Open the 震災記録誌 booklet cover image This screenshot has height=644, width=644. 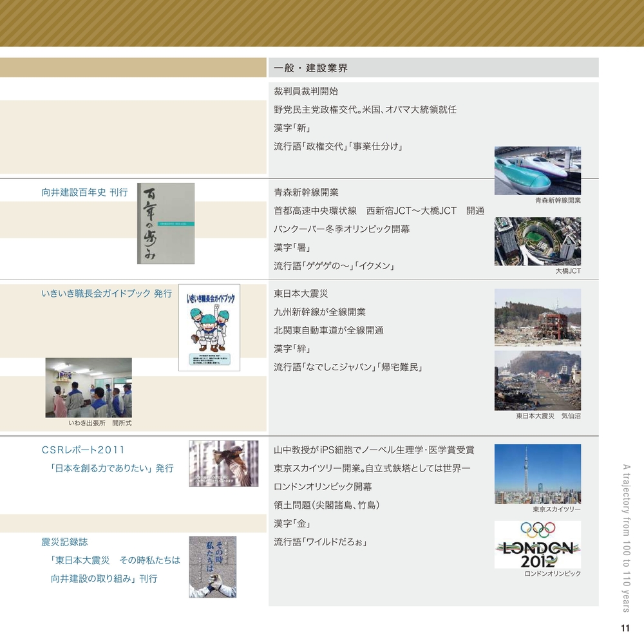213,567
